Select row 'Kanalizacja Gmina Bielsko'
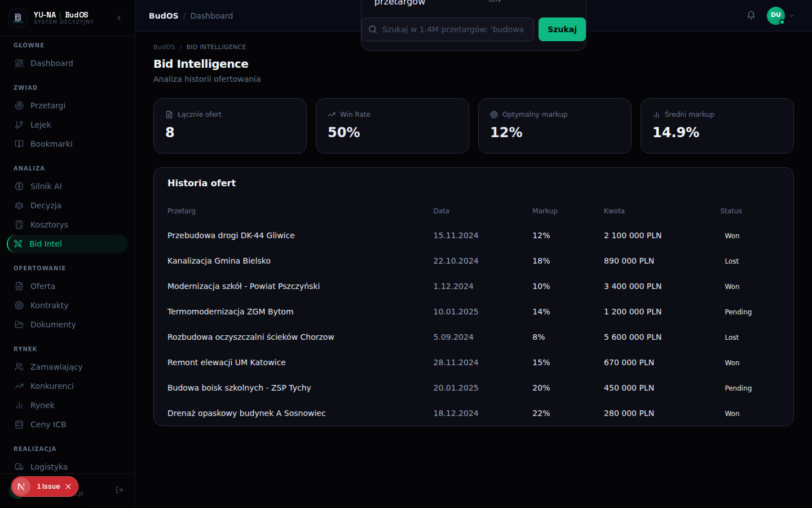The width and height of the screenshot is (812, 508). (474, 261)
